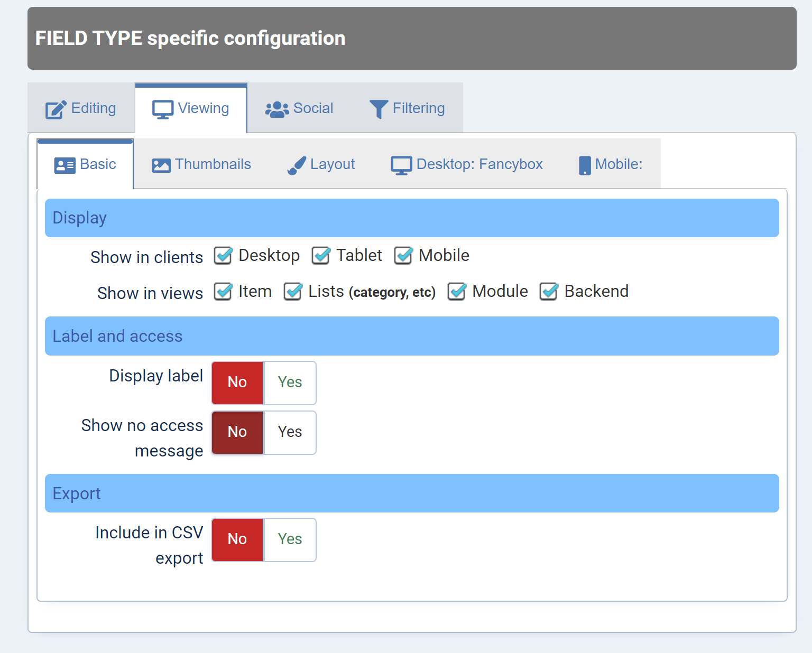
Task: Click the Filtering tab funnel icon
Action: pos(379,109)
